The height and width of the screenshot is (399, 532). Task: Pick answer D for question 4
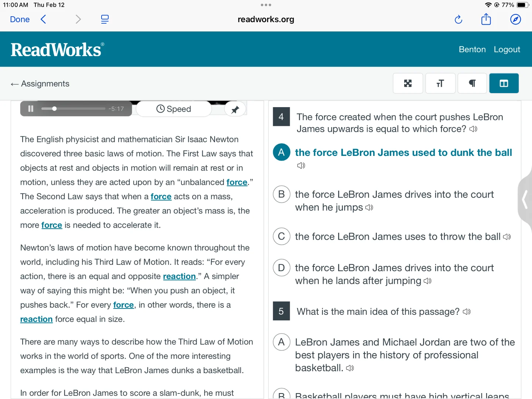coord(281,268)
